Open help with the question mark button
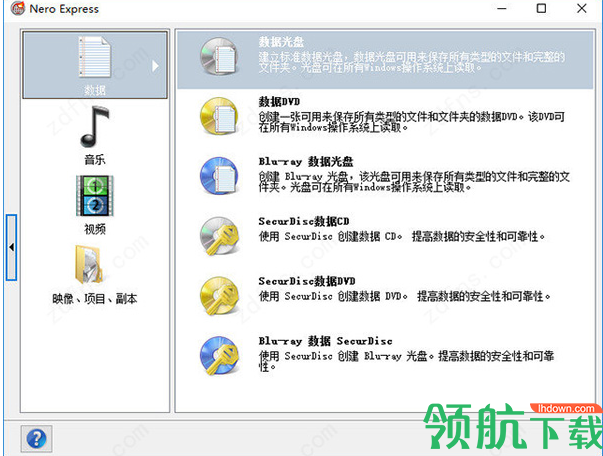Image resolution: width=603 pixels, height=456 pixels. (37, 439)
